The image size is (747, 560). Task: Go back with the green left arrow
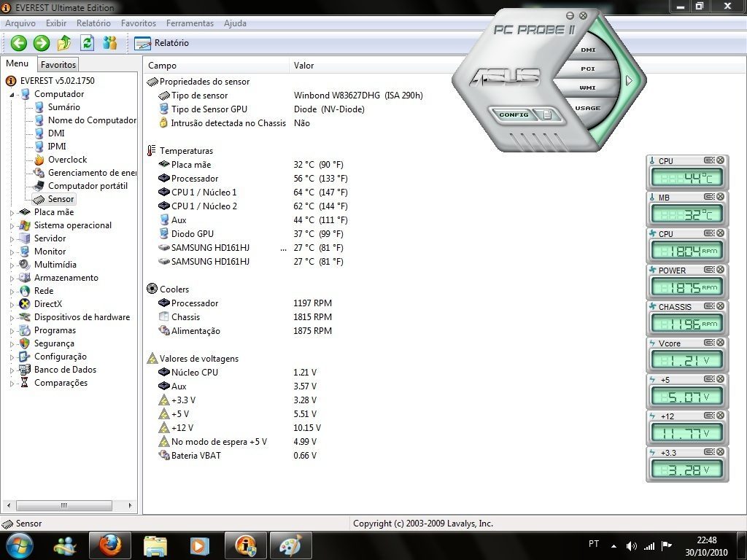[18, 43]
